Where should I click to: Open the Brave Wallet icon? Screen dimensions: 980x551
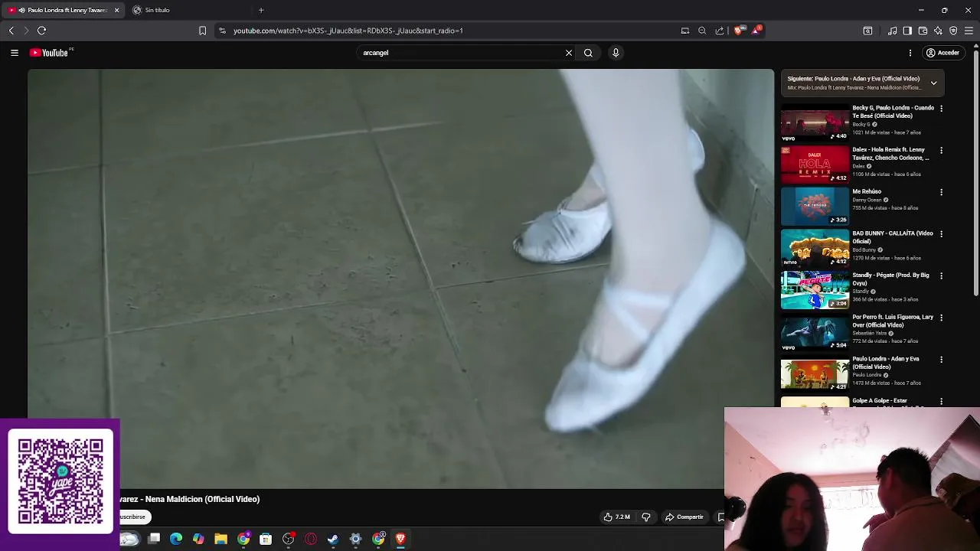(923, 31)
